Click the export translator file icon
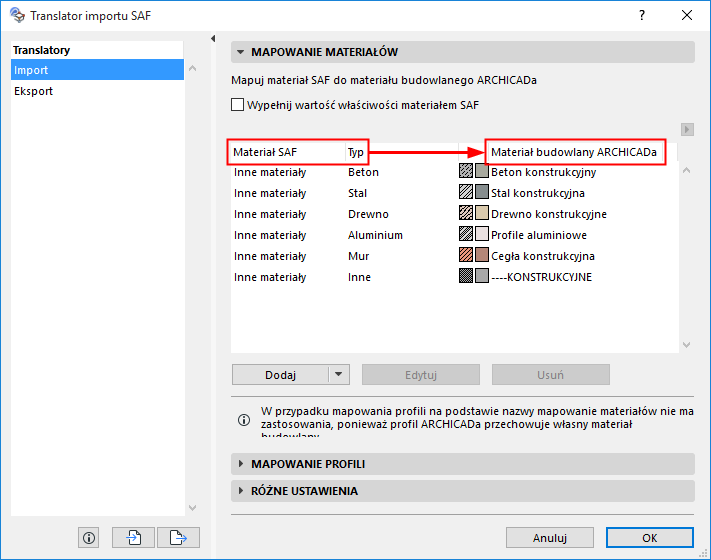The image size is (711, 560). pos(178,538)
